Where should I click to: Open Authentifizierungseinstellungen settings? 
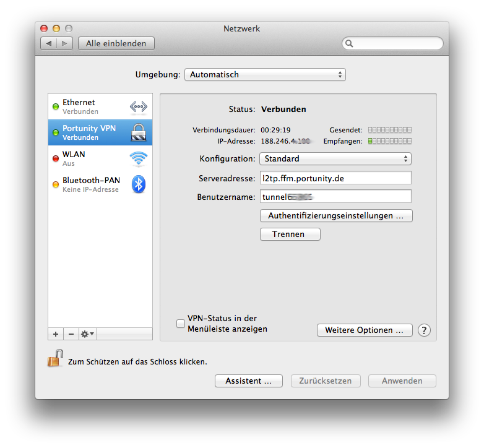336,216
